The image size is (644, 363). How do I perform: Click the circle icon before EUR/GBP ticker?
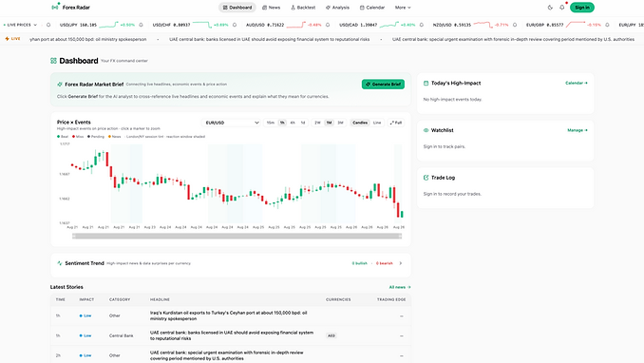(x=515, y=25)
